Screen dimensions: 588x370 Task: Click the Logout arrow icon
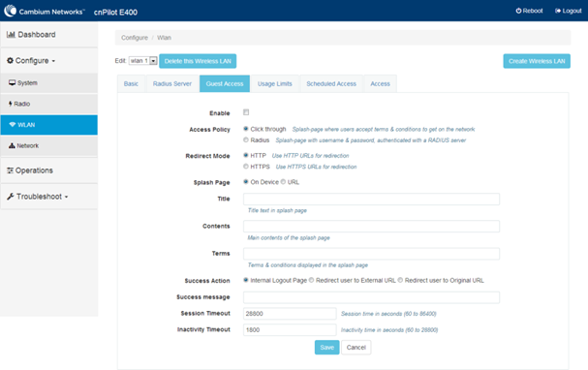point(558,11)
